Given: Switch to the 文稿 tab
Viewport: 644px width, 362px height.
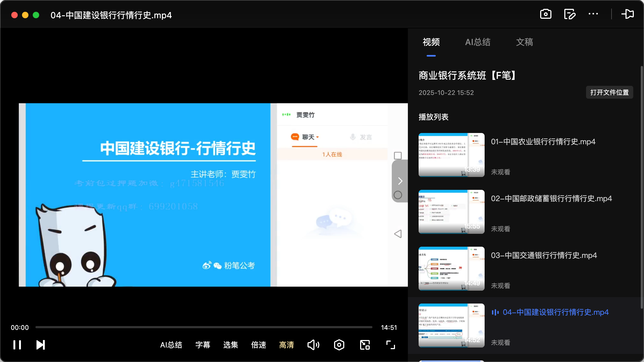Looking at the screenshot, I should [524, 42].
